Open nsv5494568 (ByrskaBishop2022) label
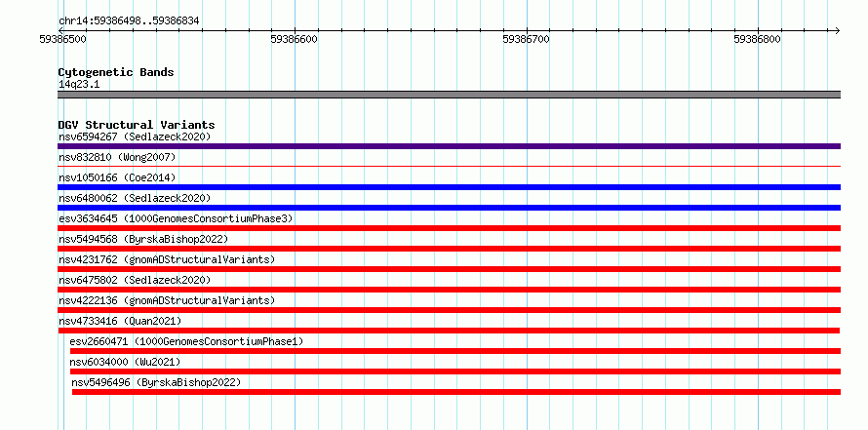Screen dimensions: 868x430 (x=143, y=239)
